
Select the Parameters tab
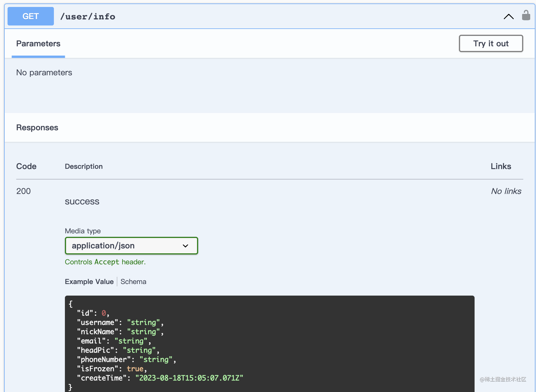[x=38, y=44]
